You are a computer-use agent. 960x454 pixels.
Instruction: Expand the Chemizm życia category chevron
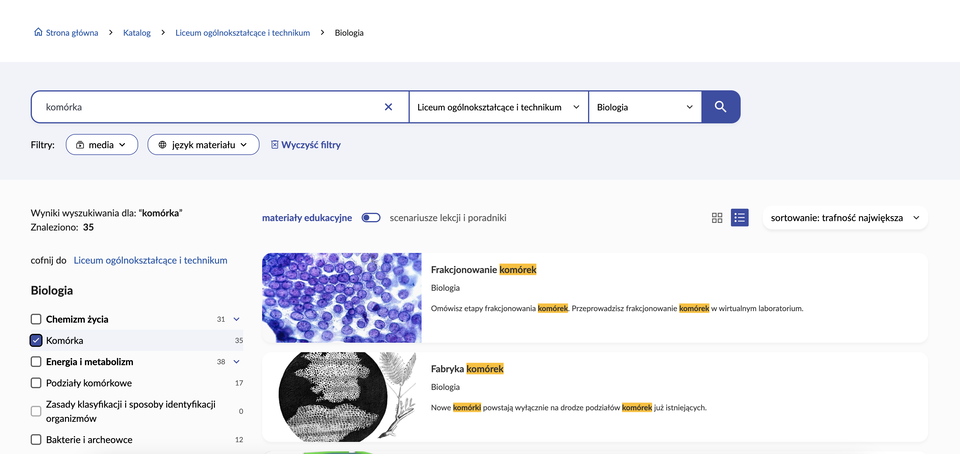click(237, 319)
